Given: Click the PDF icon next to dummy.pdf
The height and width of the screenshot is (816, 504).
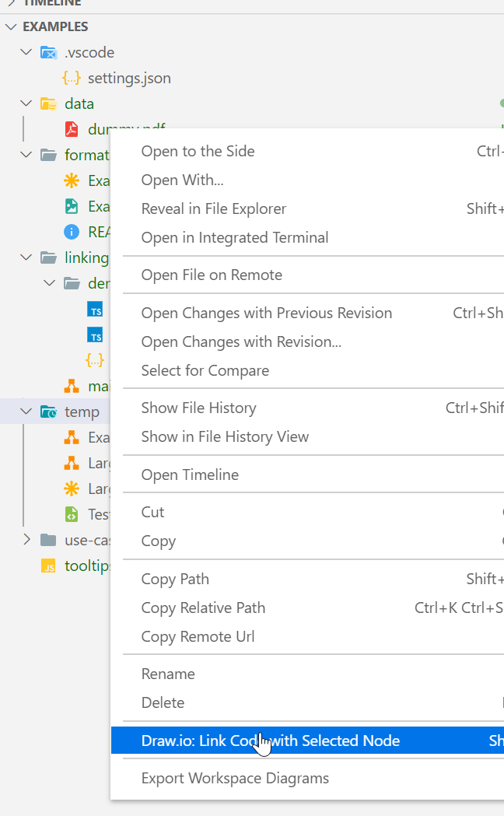Looking at the screenshot, I should 72,129.
